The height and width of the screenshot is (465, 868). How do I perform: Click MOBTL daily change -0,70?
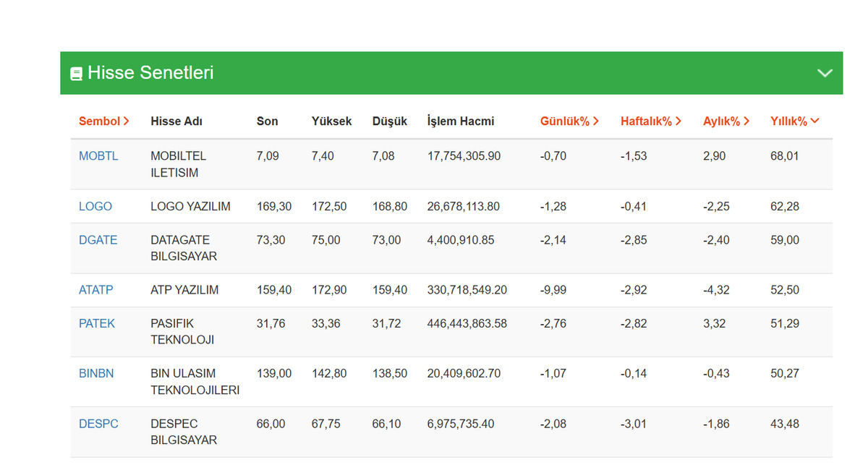pos(553,156)
